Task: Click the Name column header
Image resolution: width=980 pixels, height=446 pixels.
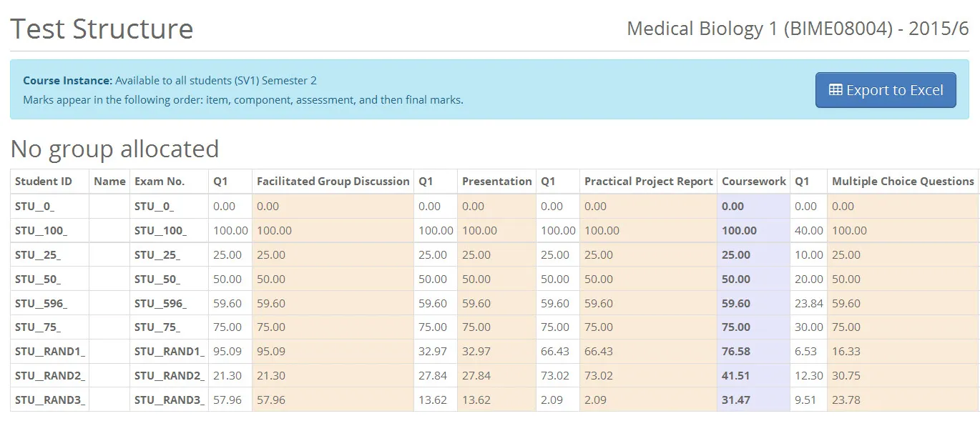Action: [x=109, y=181]
